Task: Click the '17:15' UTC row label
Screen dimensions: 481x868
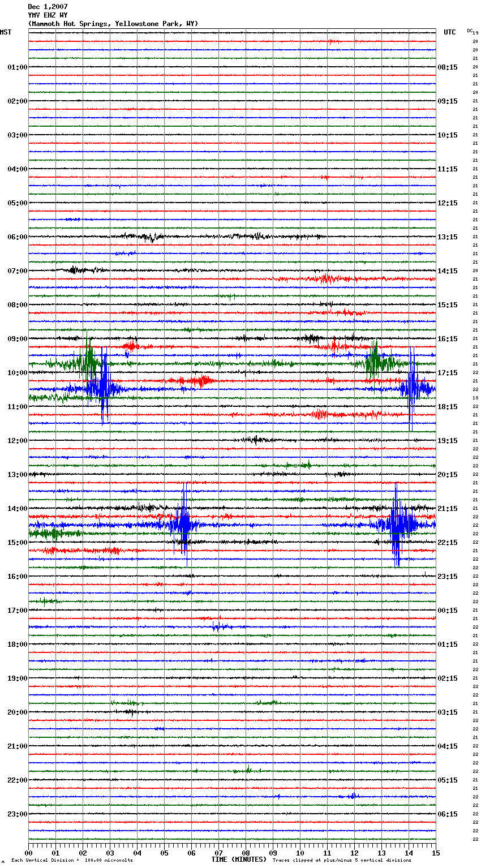Action: pyautogui.click(x=448, y=373)
